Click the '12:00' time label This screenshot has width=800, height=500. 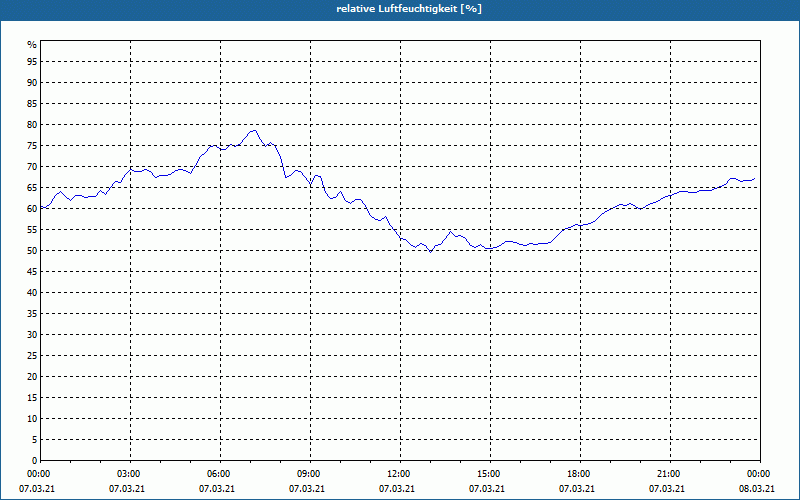click(398, 474)
